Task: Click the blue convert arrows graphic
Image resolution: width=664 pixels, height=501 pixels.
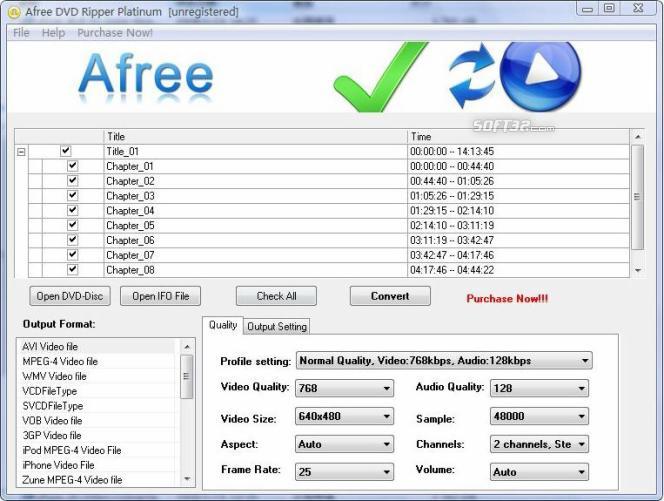Action: click(x=471, y=76)
